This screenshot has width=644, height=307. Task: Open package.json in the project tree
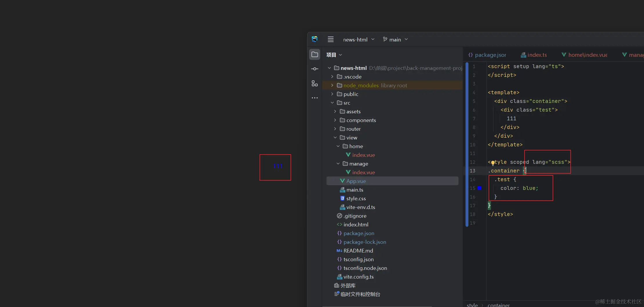click(355, 233)
